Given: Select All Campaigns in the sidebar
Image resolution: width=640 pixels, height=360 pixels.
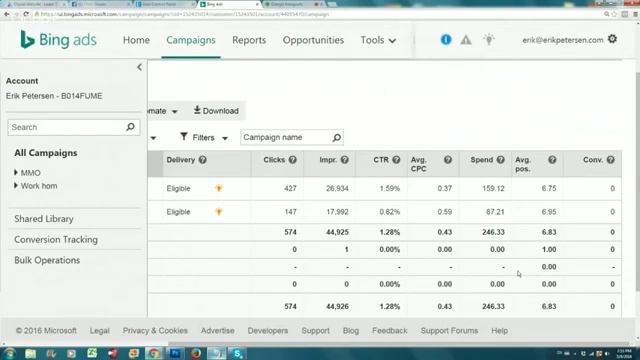Looking at the screenshot, I should pos(46,153).
